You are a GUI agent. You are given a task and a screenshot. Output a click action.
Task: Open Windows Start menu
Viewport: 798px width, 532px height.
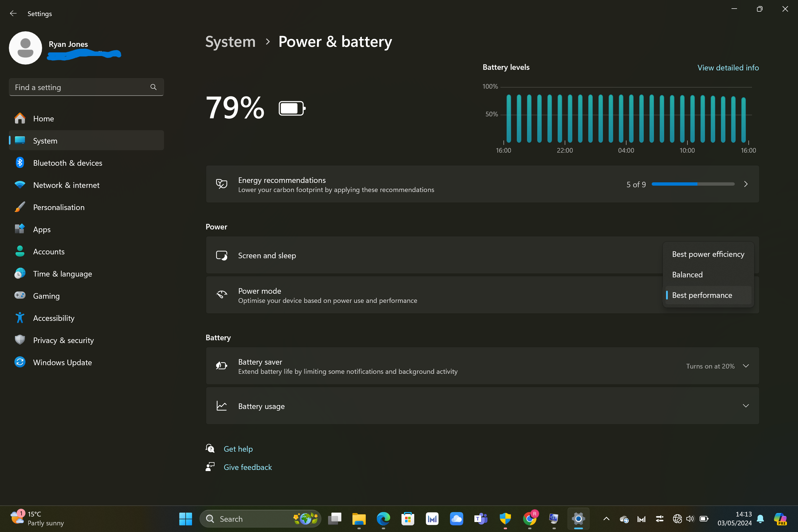point(186,519)
